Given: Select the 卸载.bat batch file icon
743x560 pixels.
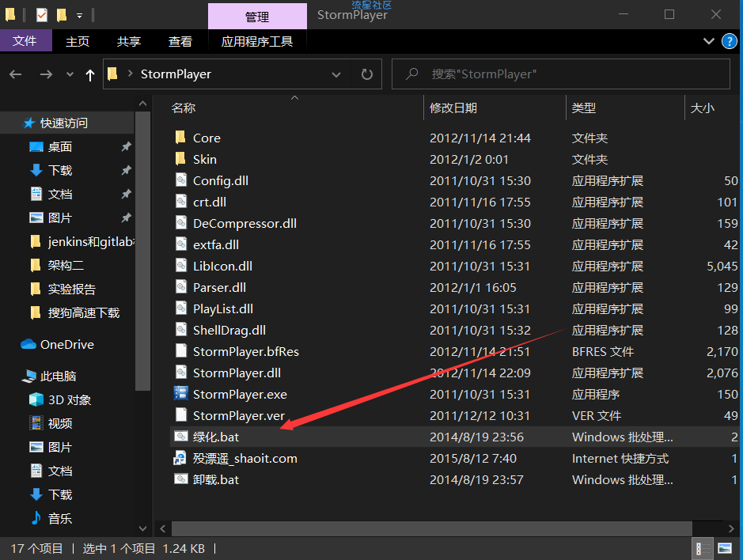Looking at the screenshot, I should 181,479.
